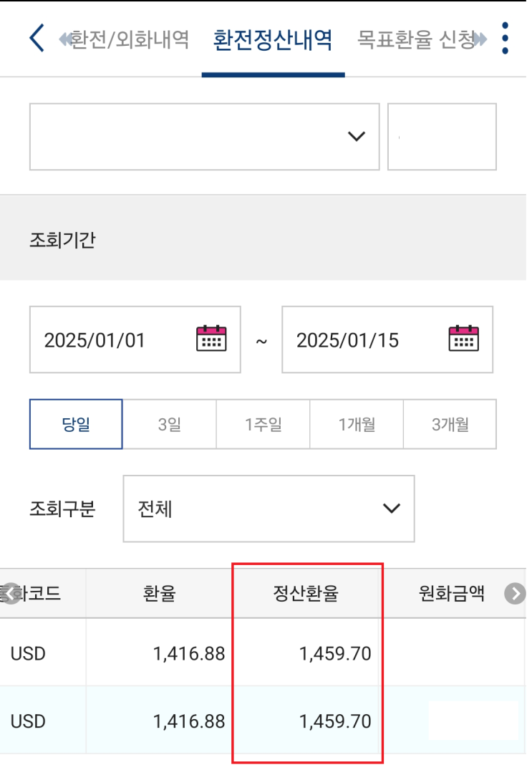Select the 1주일 period option

tap(263, 424)
